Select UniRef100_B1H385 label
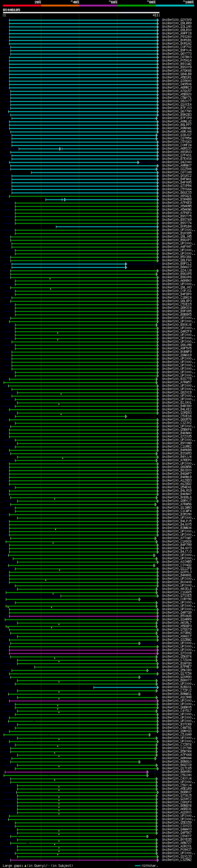Viewport: 197px width, 868px height. tap(177, 233)
